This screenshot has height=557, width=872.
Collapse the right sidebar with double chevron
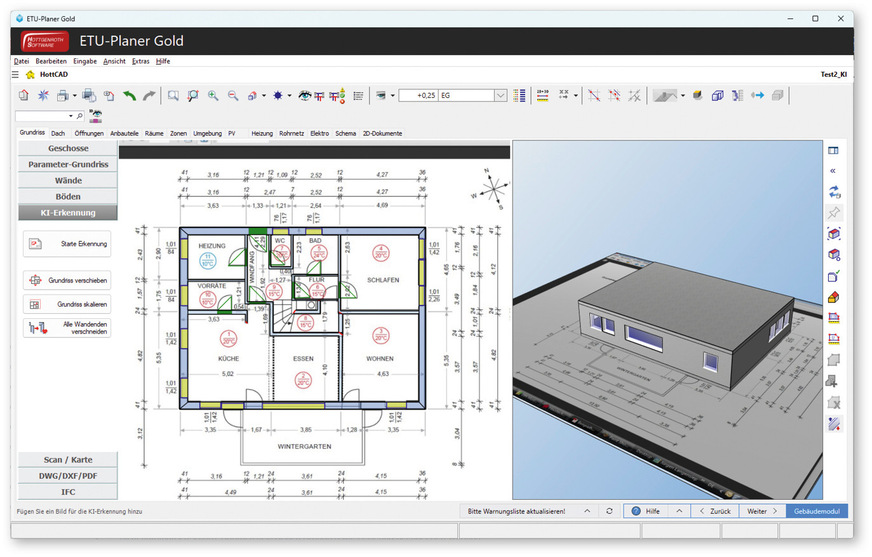(x=834, y=171)
